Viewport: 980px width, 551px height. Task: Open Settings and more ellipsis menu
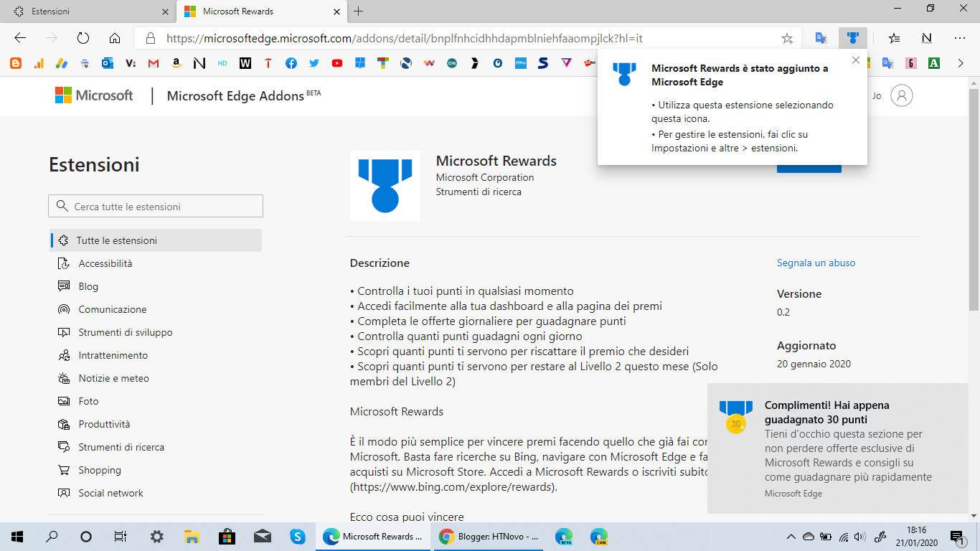960,38
